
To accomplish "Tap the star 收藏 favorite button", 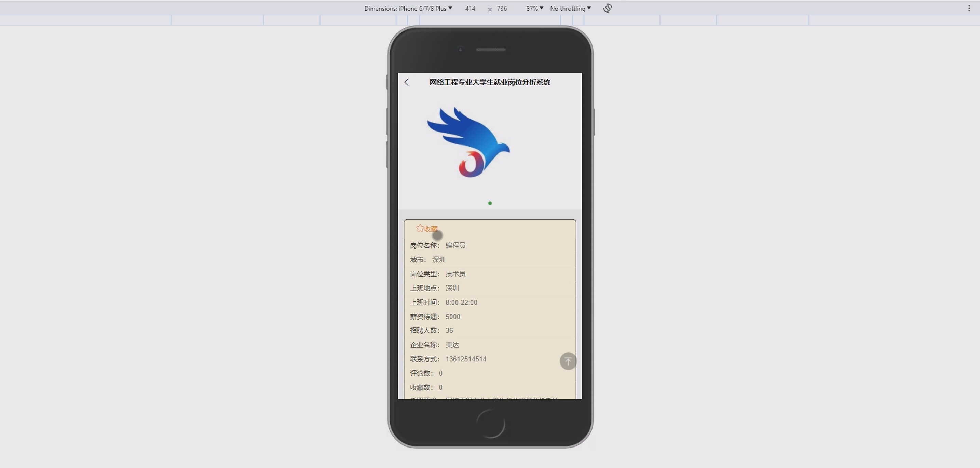I will pyautogui.click(x=427, y=229).
